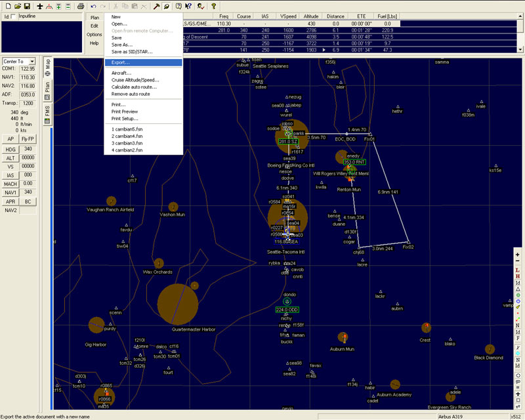
Task: Open recent file carribian5.fsn
Action: [127, 129]
